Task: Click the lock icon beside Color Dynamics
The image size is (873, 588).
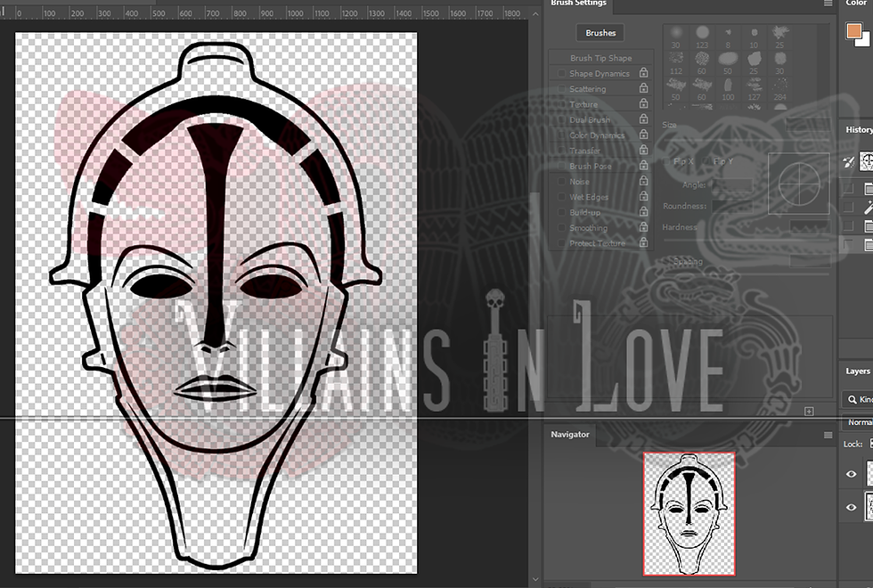Action: pyautogui.click(x=643, y=135)
